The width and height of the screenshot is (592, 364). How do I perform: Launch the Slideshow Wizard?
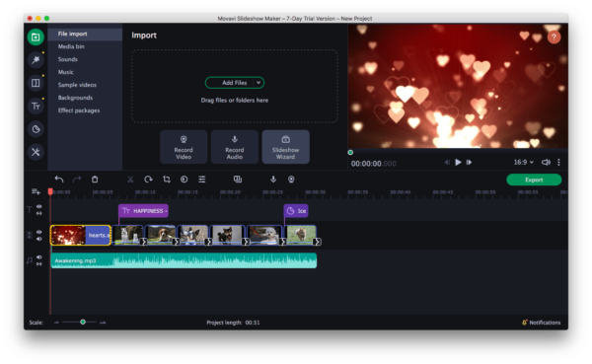[x=286, y=147]
